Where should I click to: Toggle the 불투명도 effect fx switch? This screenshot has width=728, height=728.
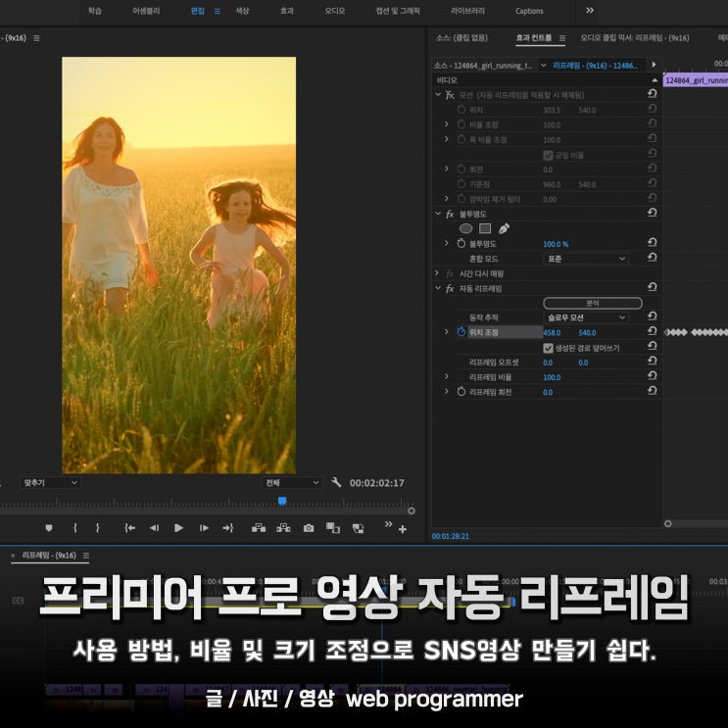(450, 214)
